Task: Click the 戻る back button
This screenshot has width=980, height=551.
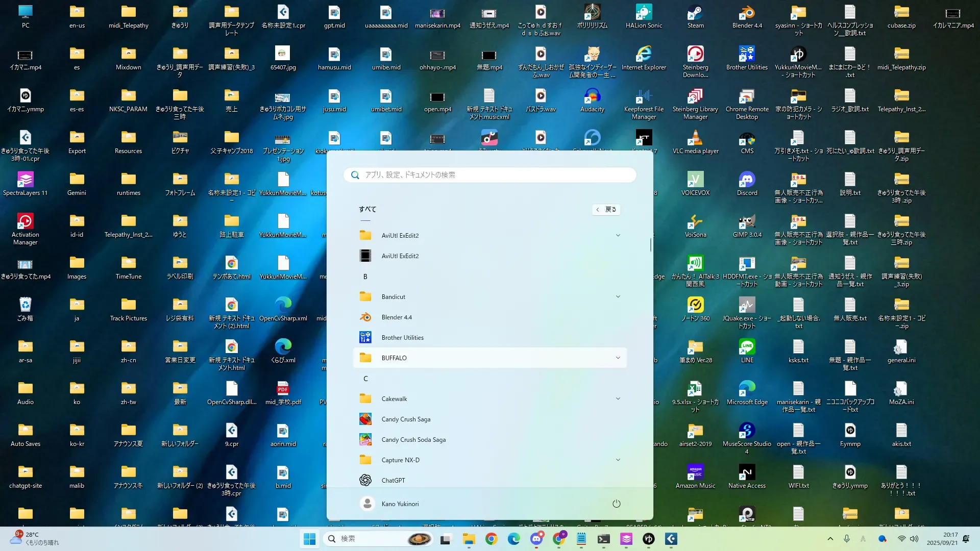Action: (606, 210)
